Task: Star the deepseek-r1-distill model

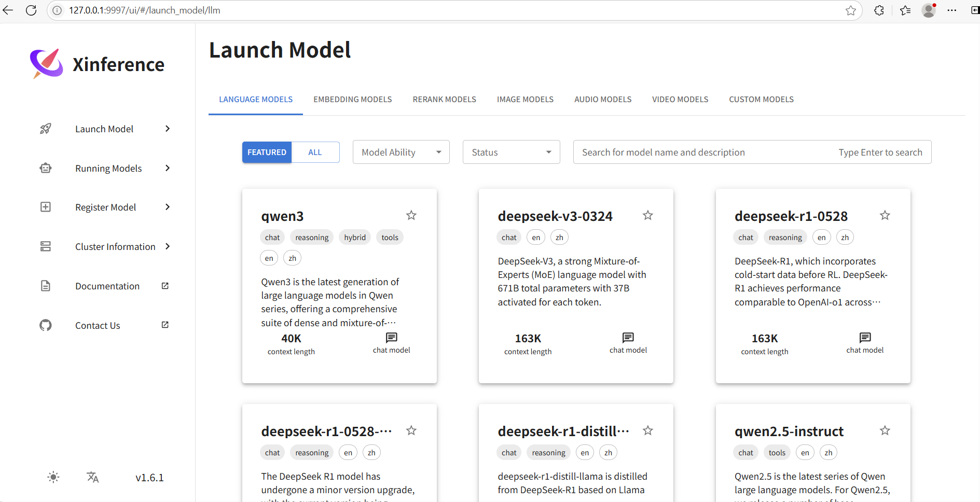Action: point(648,430)
